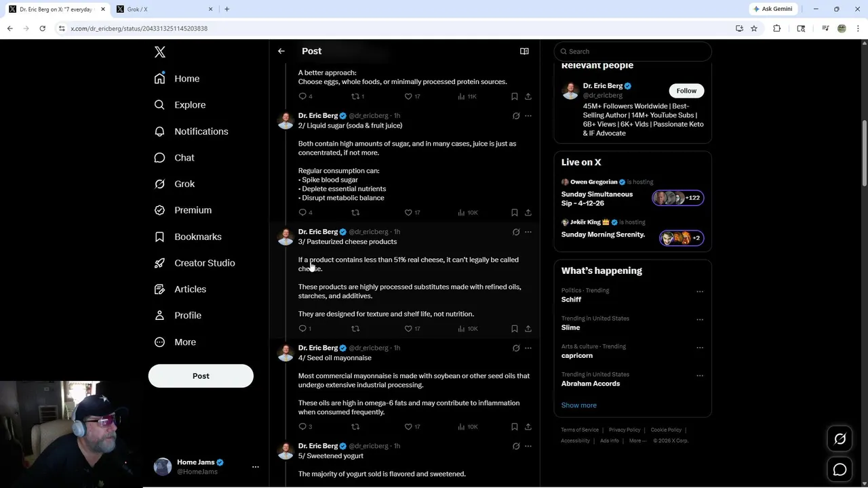Open Notifications in the sidebar
The height and width of the screenshot is (488, 868).
tap(191, 131)
